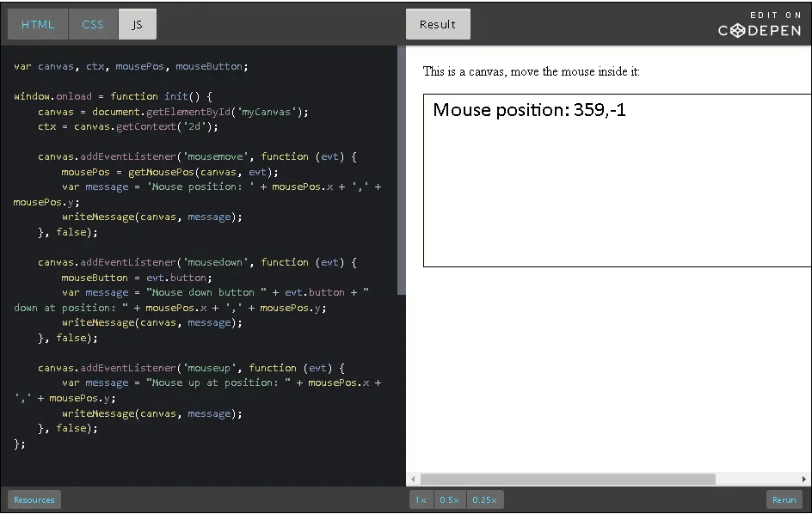
Task: Switch to the HTML tab
Action: [x=38, y=24]
